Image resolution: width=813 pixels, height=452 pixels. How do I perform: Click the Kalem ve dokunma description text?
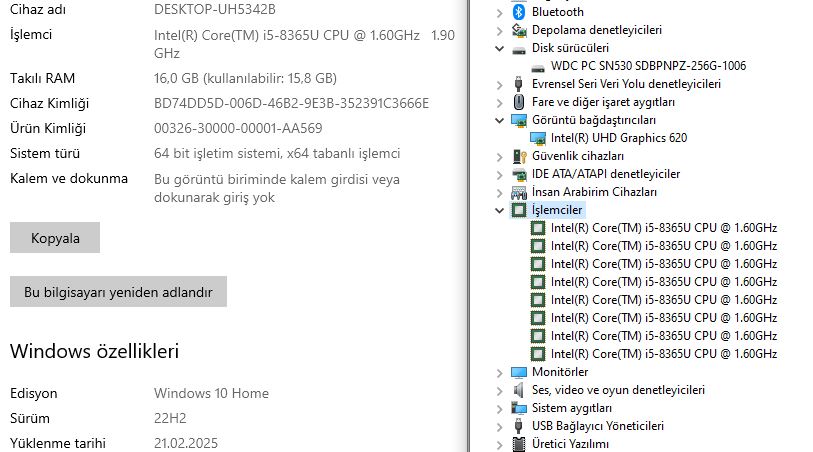point(277,188)
